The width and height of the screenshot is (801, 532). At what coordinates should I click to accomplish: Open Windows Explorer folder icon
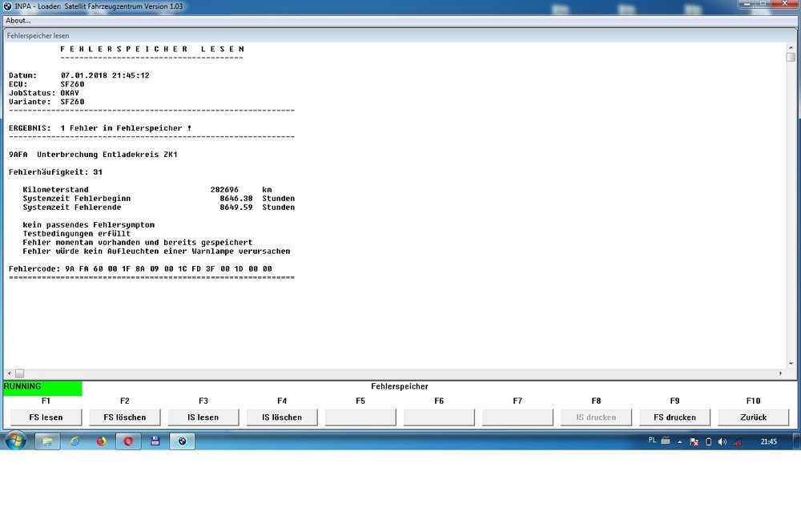point(47,441)
